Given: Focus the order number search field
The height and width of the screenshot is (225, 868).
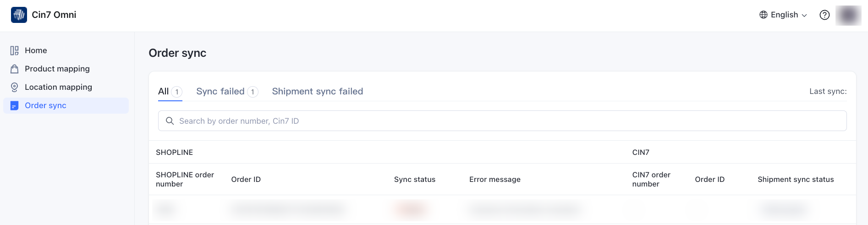Looking at the screenshot, I should click(x=504, y=121).
